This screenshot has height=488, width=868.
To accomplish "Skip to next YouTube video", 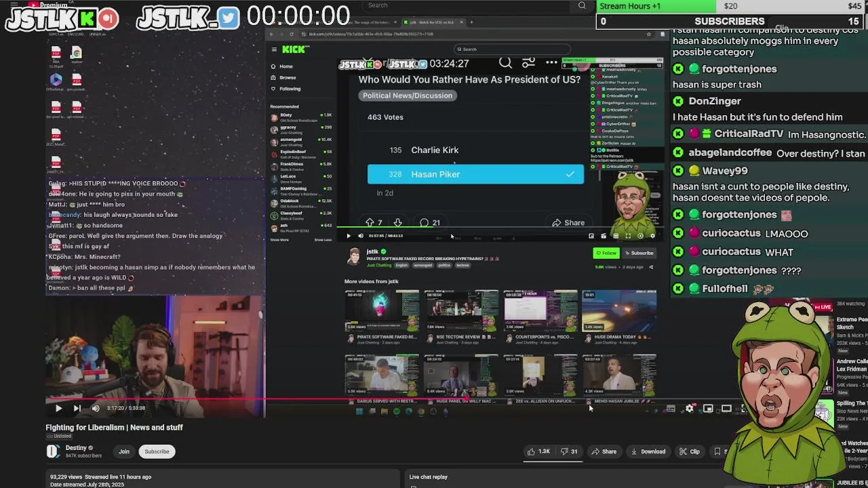I will (x=77, y=408).
